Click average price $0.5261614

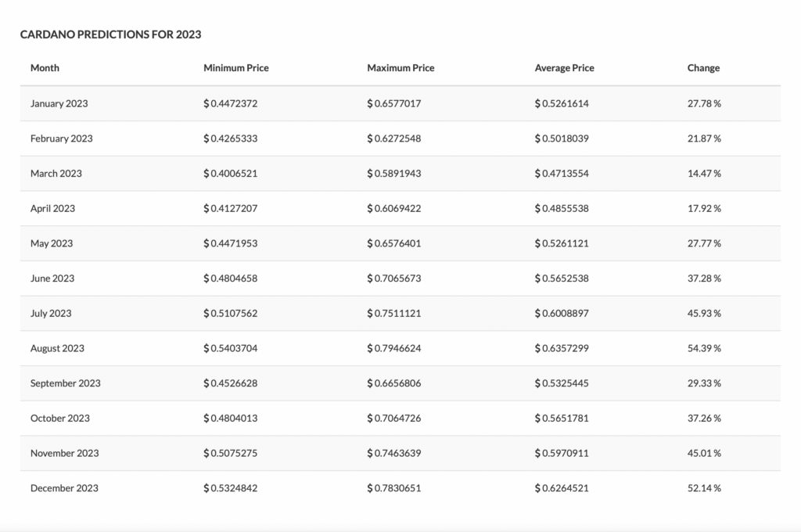click(562, 103)
